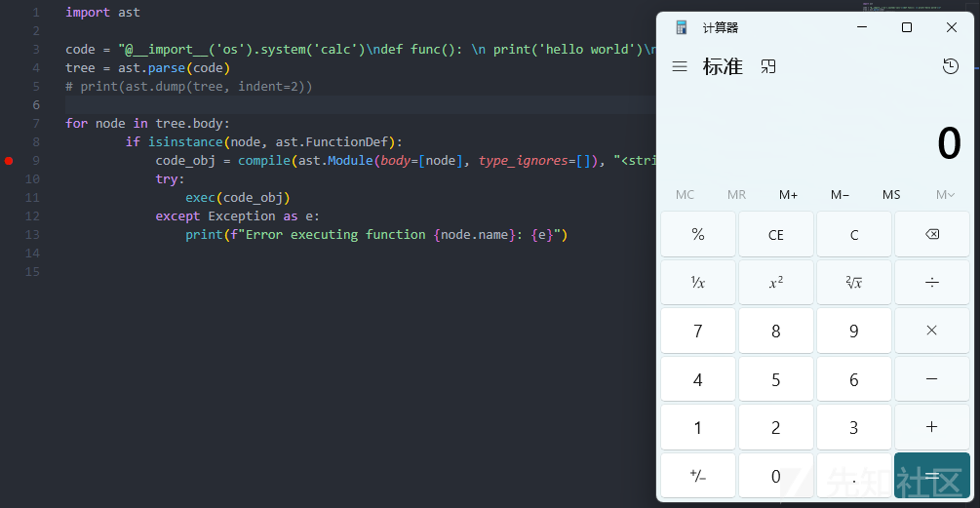980x508 pixels.
Task: Click the MS memory store button
Action: (891, 195)
